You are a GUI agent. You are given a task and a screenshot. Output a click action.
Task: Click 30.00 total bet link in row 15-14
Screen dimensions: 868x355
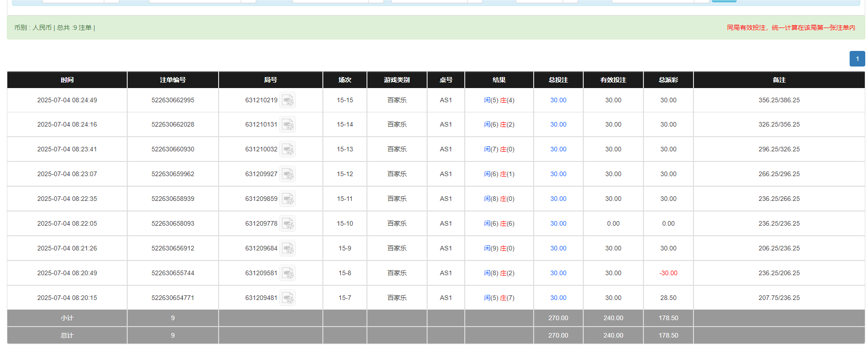[x=558, y=125]
